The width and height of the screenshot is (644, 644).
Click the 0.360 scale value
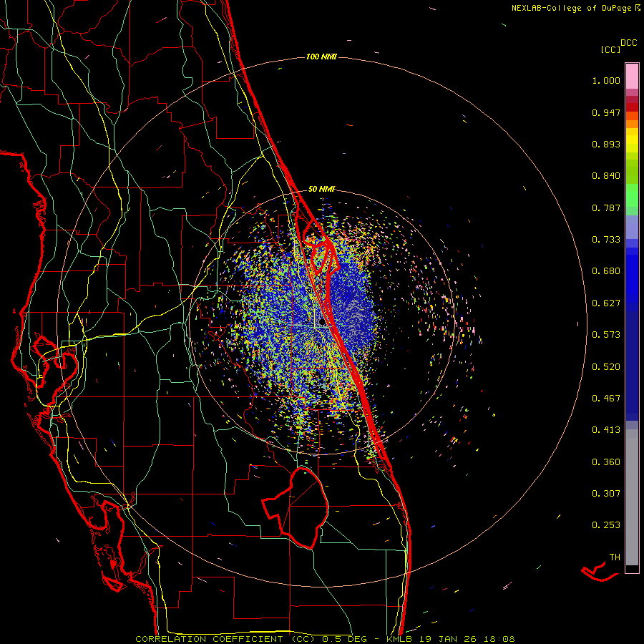click(x=606, y=462)
